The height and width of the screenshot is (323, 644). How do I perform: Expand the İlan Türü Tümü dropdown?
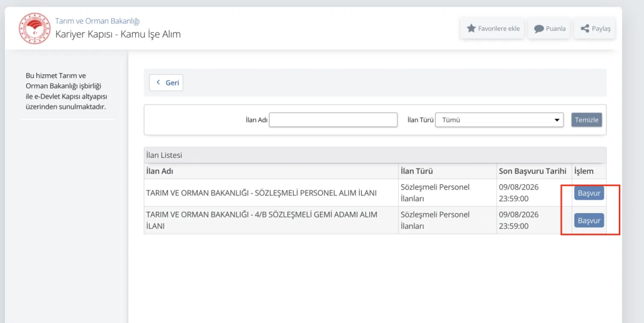[x=499, y=120]
